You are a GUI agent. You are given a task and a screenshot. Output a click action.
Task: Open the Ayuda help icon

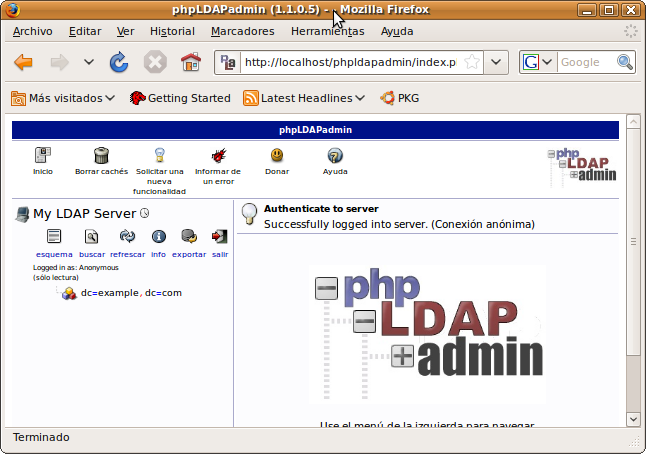click(335, 155)
